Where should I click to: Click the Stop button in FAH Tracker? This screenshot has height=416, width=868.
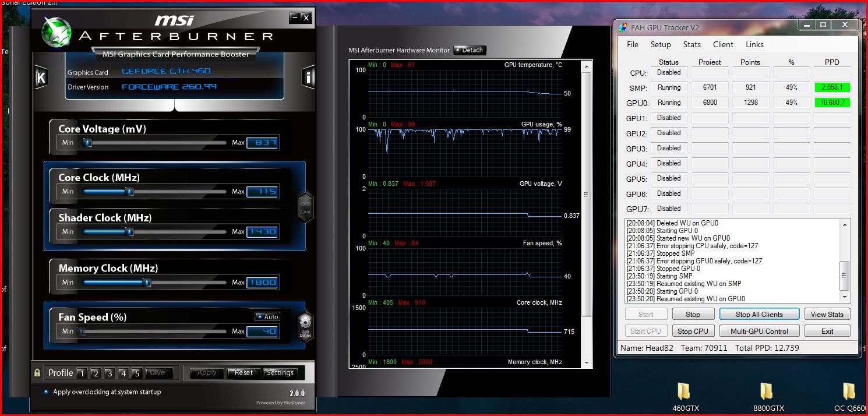[693, 314]
